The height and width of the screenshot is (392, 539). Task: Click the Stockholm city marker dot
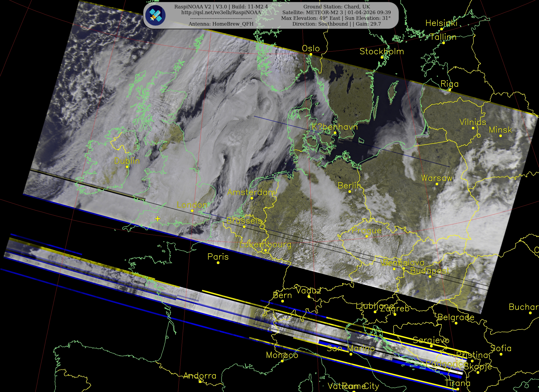382,57
